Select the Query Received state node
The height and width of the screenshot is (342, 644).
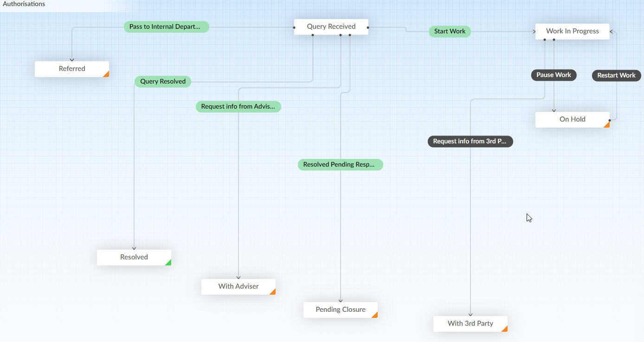[331, 26]
